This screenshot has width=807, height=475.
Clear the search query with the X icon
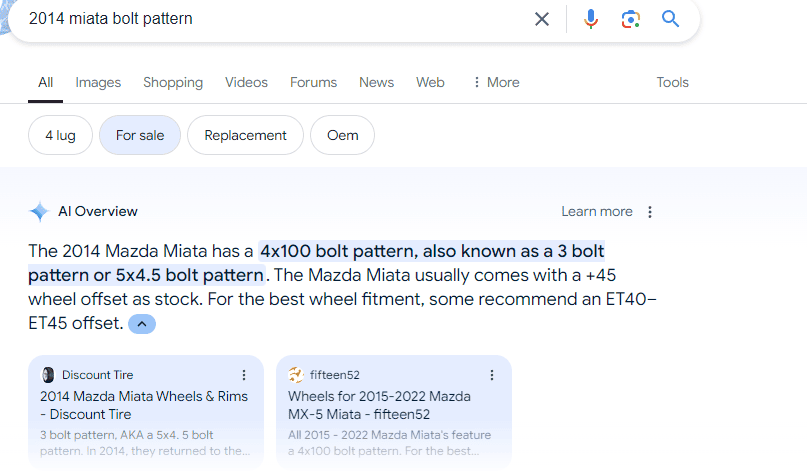point(541,19)
